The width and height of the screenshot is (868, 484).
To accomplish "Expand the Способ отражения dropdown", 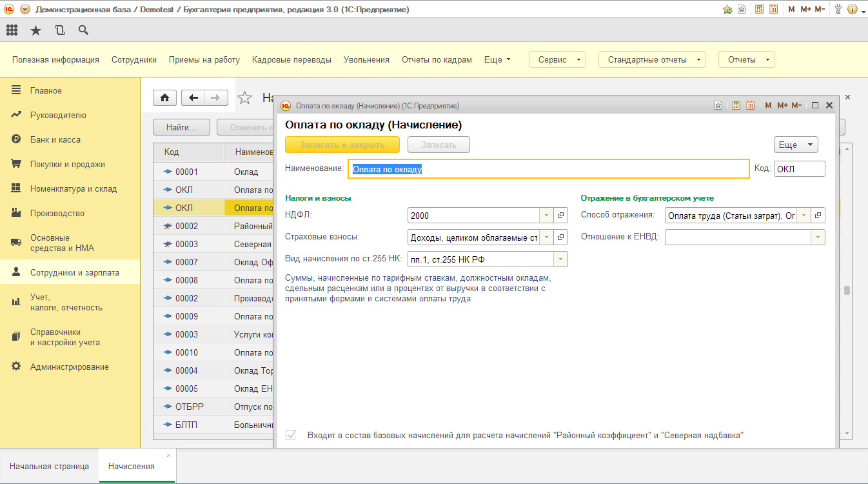I will [x=804, y=216].
